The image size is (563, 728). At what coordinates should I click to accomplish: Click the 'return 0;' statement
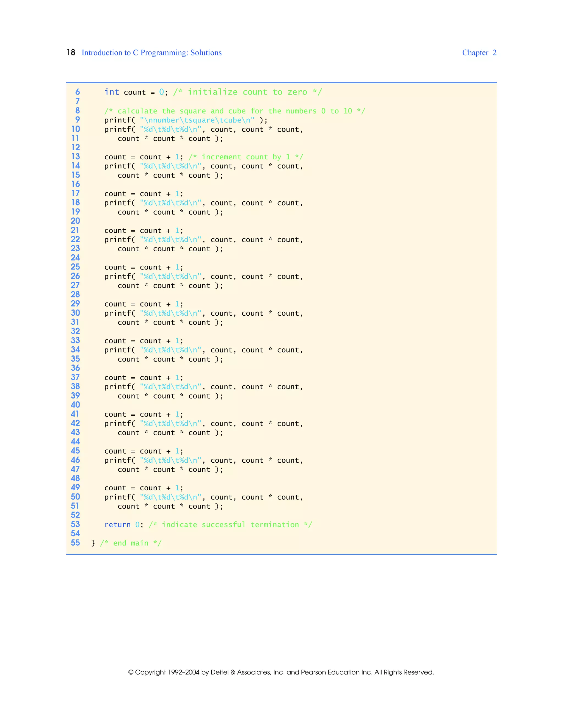click(x=124, y=525)
